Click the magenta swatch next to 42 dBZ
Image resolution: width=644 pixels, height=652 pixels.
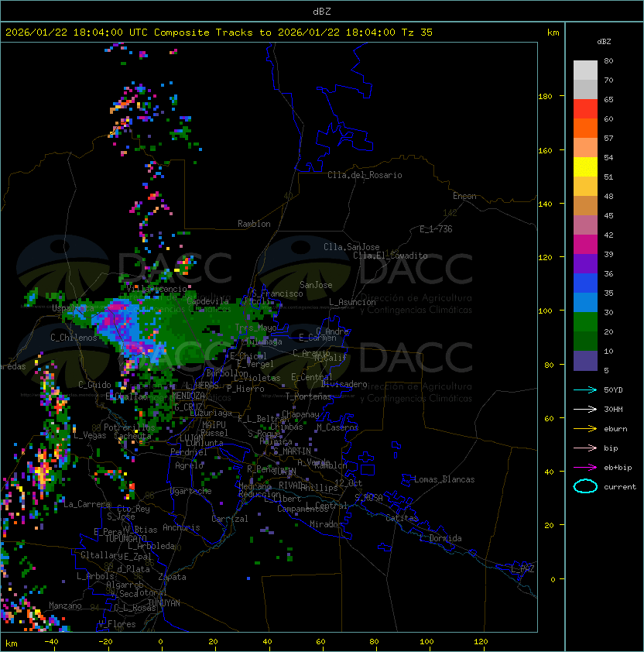(x=585, y=244)
